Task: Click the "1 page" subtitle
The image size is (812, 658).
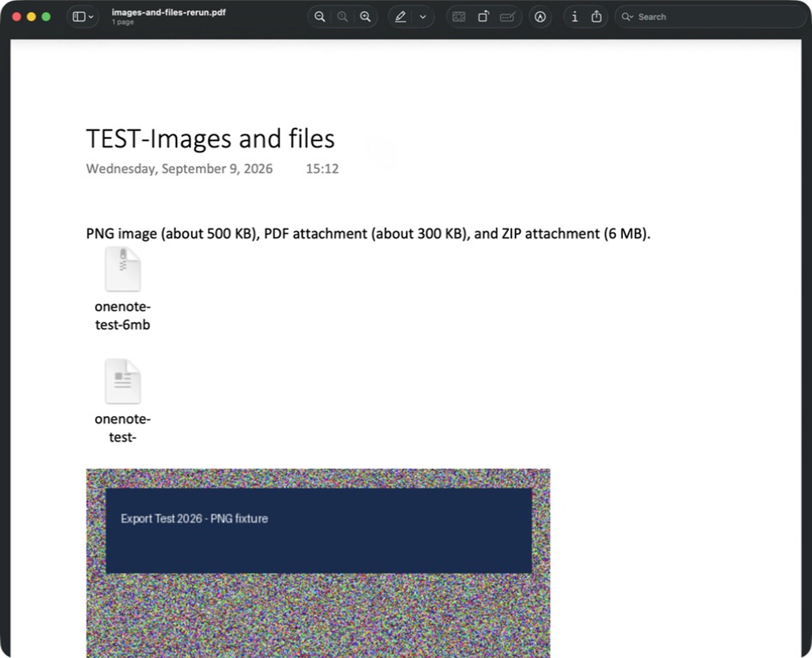Action: 123,22
